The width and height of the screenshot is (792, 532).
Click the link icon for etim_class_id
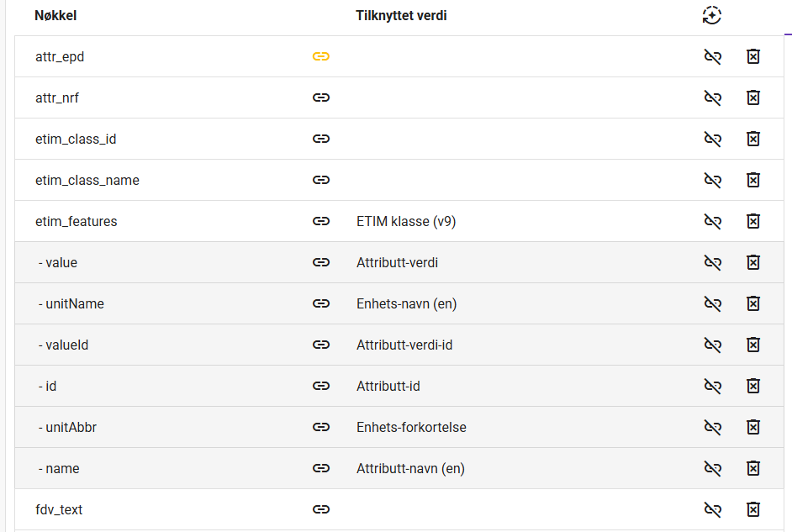point(320,139)
